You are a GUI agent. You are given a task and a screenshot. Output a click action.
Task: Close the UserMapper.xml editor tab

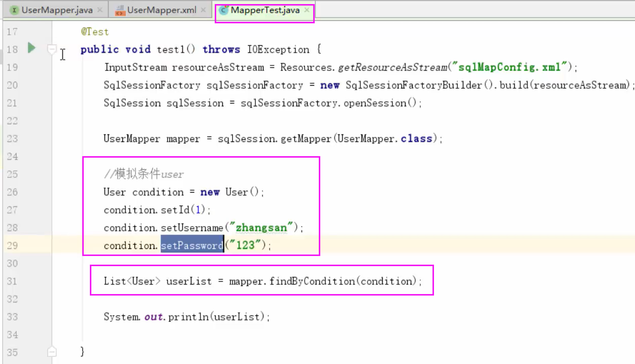(x=203, y=10)
